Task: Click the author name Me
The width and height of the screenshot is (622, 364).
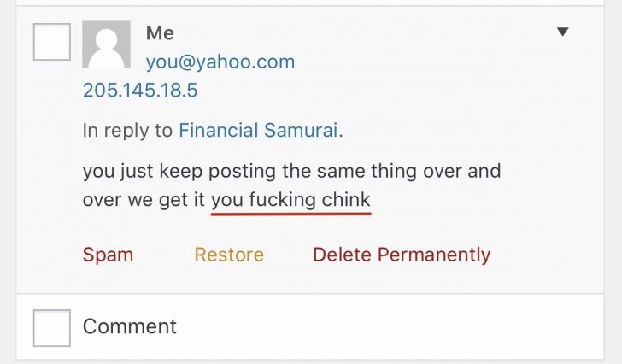Action: point(160,33)
